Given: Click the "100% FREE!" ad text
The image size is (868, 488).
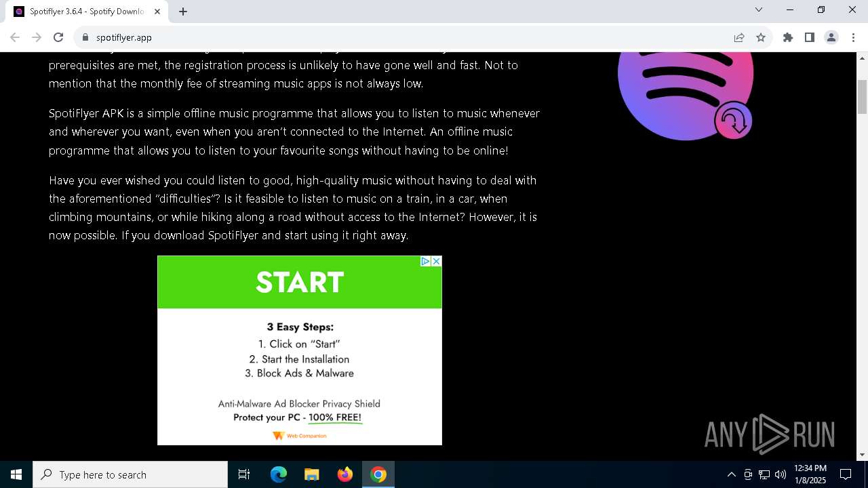Looking at the screenshot, I should 335,418.
